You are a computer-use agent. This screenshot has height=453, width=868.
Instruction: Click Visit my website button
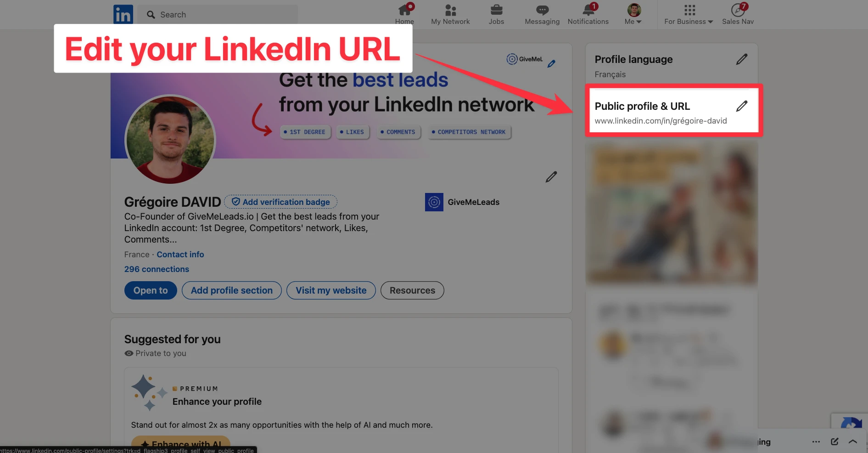tap(331, 290)
